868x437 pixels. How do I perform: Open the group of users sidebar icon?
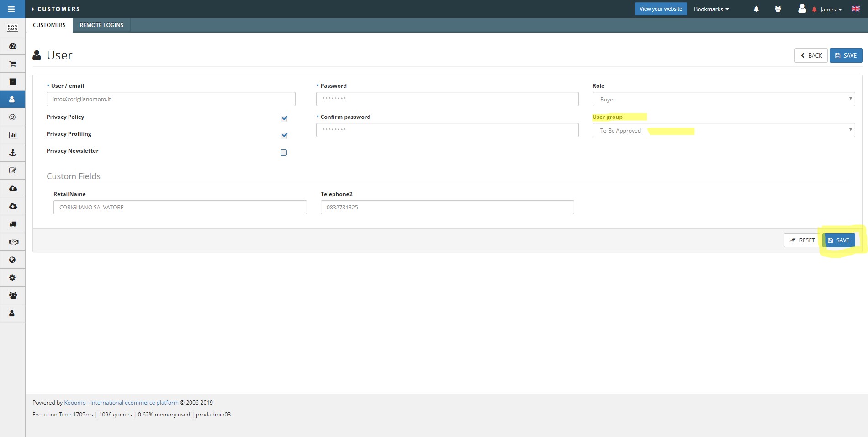pyautogui.click(x=13, y=295)
